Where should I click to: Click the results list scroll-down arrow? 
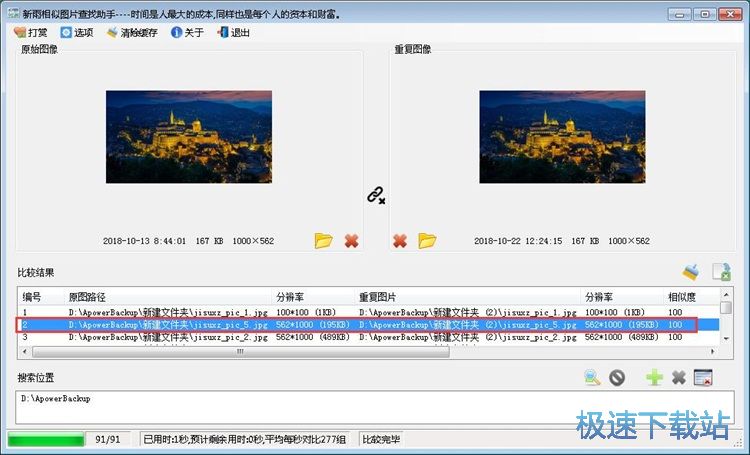click(726, 339)
